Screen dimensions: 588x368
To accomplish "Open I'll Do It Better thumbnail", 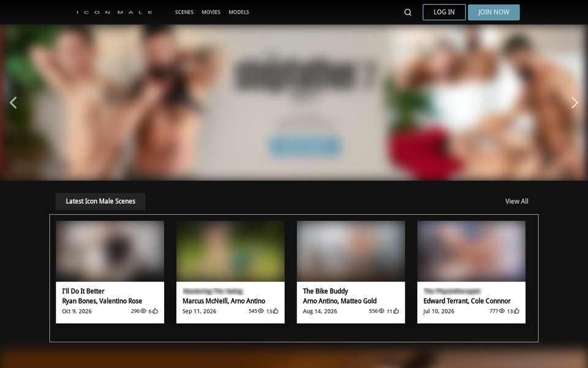I will click(110, 251).
